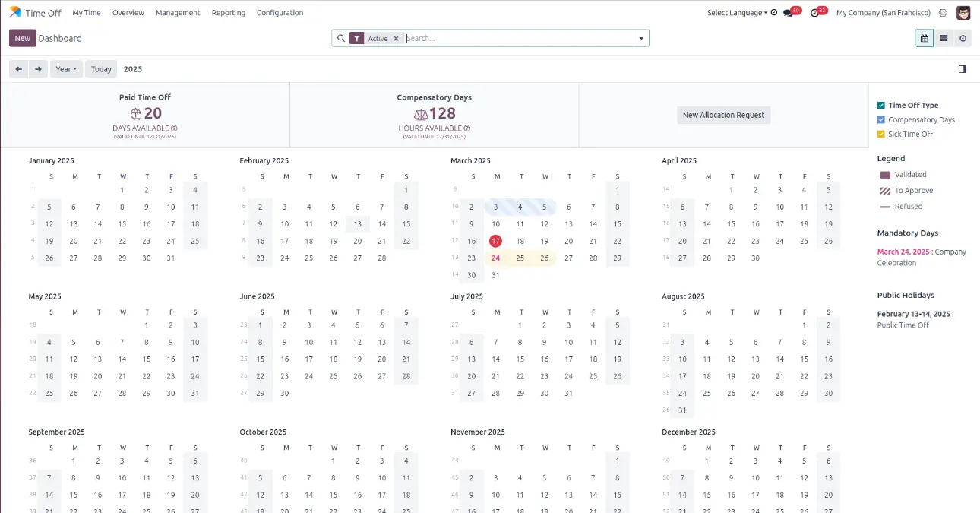
Task: Open the Select Language dropdown
Action: click(737, 13)
